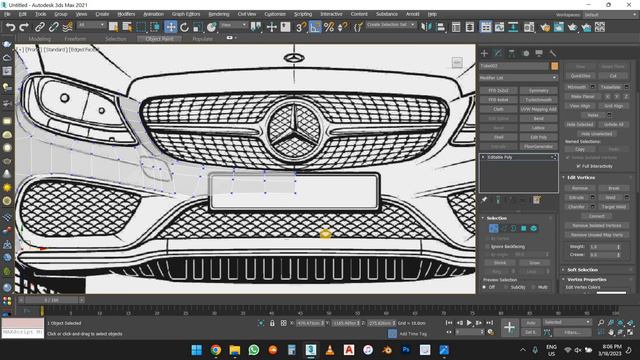Screen dimensions: 640x360
Task: Activate the Select and Move tool
Action: pos(171,27)
